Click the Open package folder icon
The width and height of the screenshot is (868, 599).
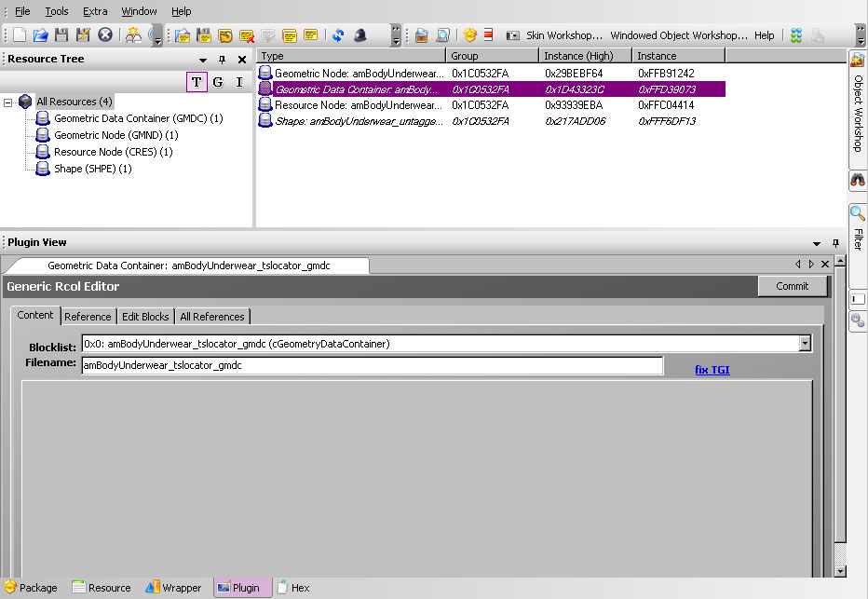pyautogui.click(x=41, y=35)
